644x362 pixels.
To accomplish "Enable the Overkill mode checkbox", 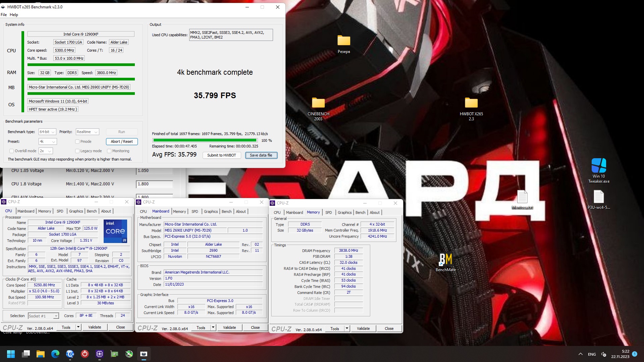I will [11, 151].
